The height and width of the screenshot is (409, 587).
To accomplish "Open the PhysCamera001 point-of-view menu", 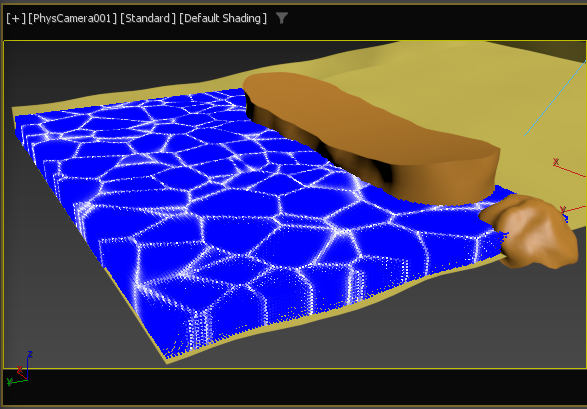I will click(x=73, y=18).
